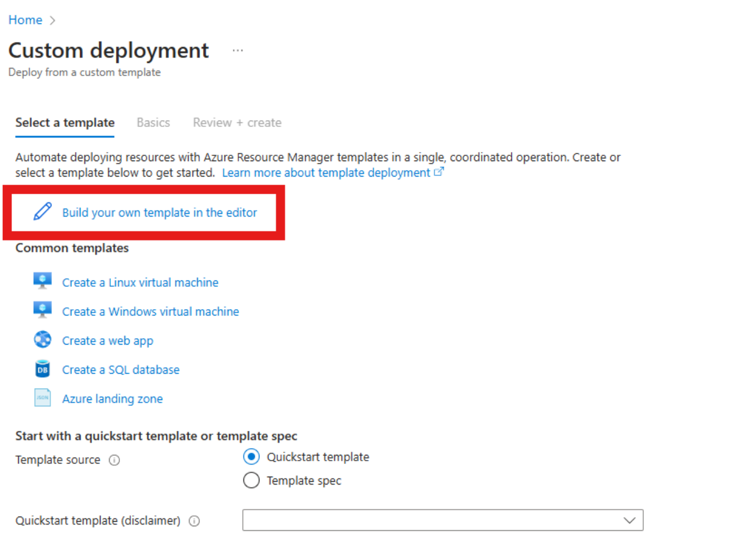Open the Review + create tab
Viewport: 753px width, 560px height.
pyautogui.click(x=237, y=122)
